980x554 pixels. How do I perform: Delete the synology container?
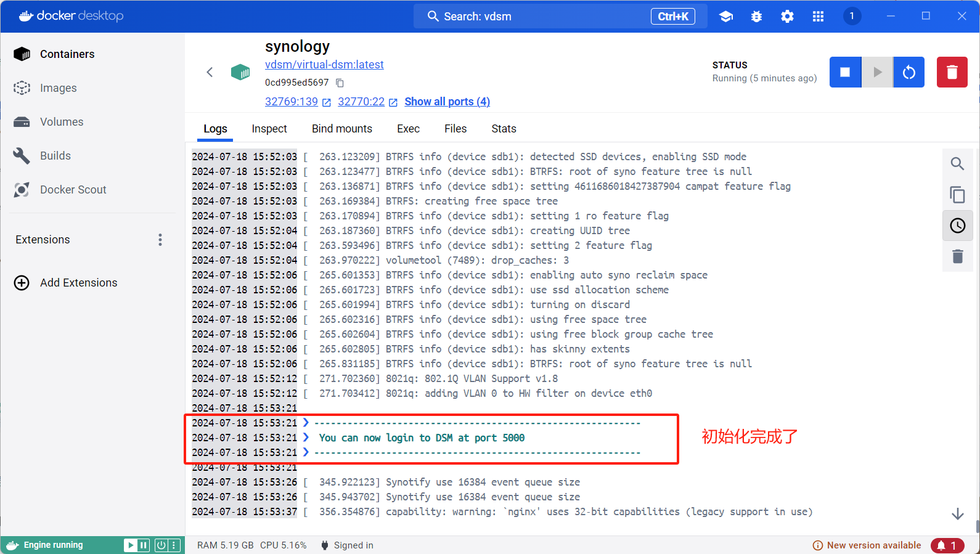pos(952,72)
